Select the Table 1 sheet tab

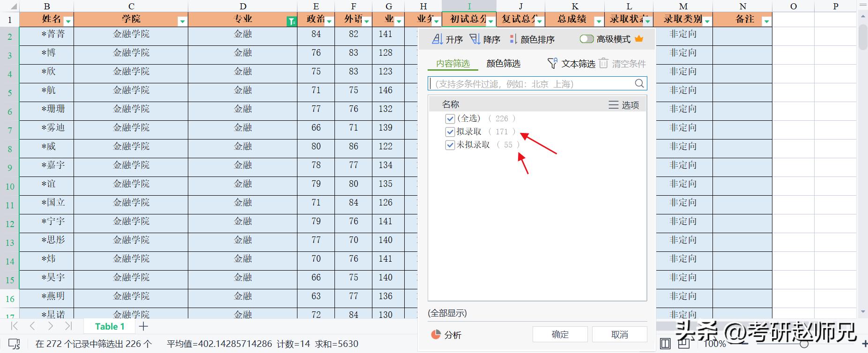[x=110, y=326]
